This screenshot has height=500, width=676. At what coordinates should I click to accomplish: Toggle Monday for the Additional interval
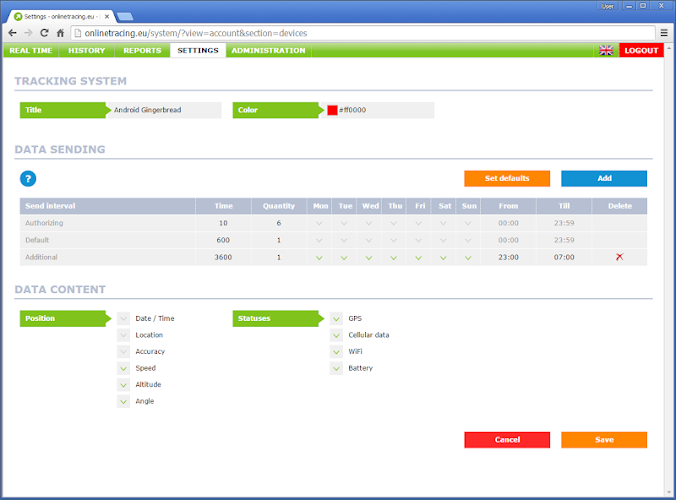coord(320,257)
